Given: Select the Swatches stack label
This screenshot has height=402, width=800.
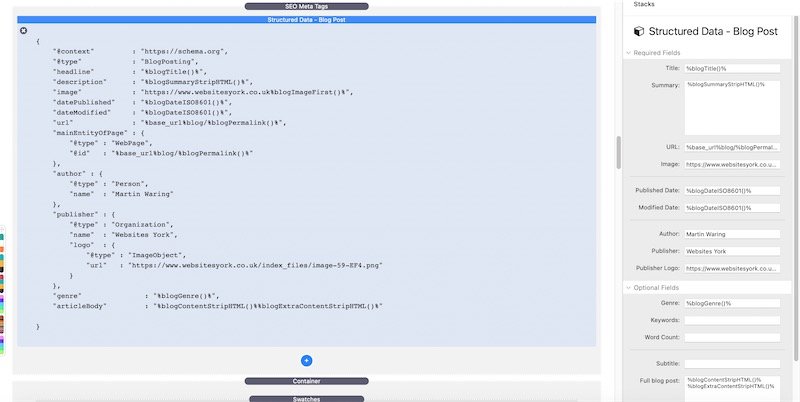Looking at the screenshot, I should click(x=306, y=399).
